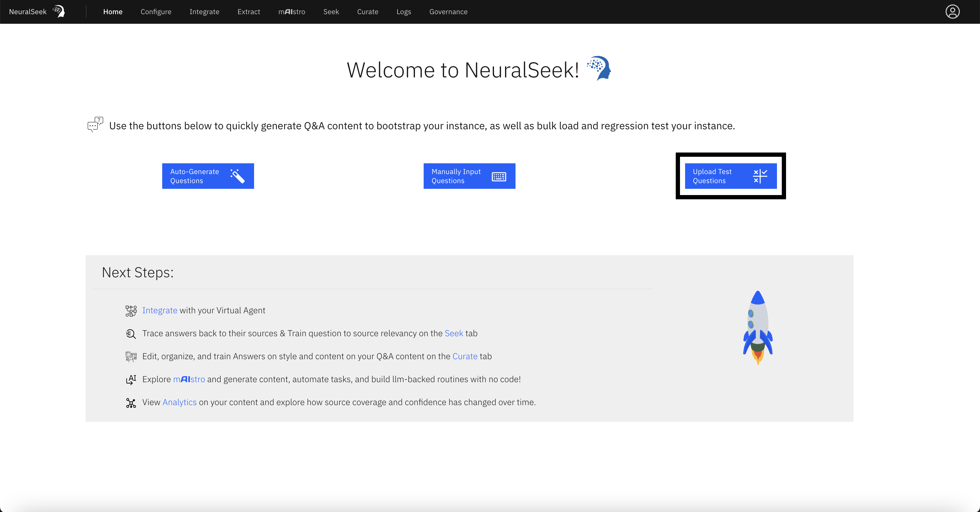This screenshot has width=980, height=512.
Task: Click the Upload Test Questions button
Action: 731,176
